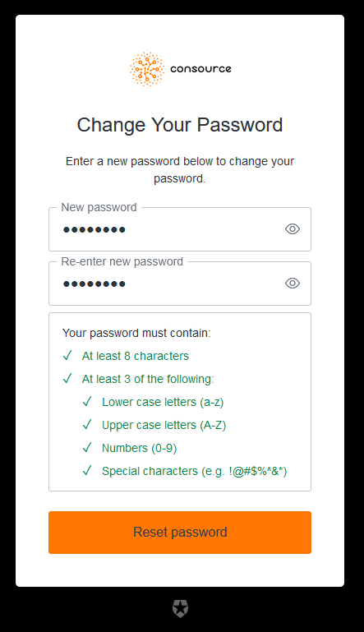The image size is (364, 632).
Task: Click checkmark beside At least 3 of the following
Action: (67, 379)
